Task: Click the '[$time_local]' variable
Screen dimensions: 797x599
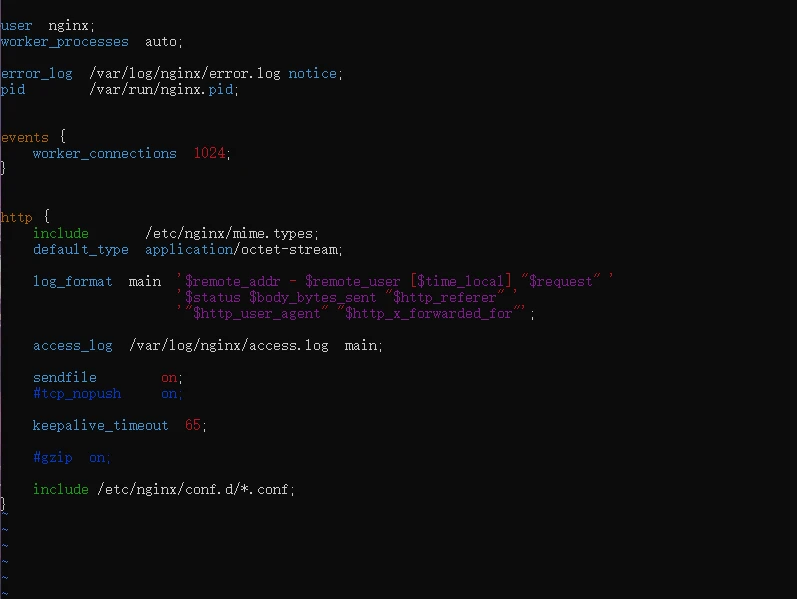Action: [x=461, y=281]
